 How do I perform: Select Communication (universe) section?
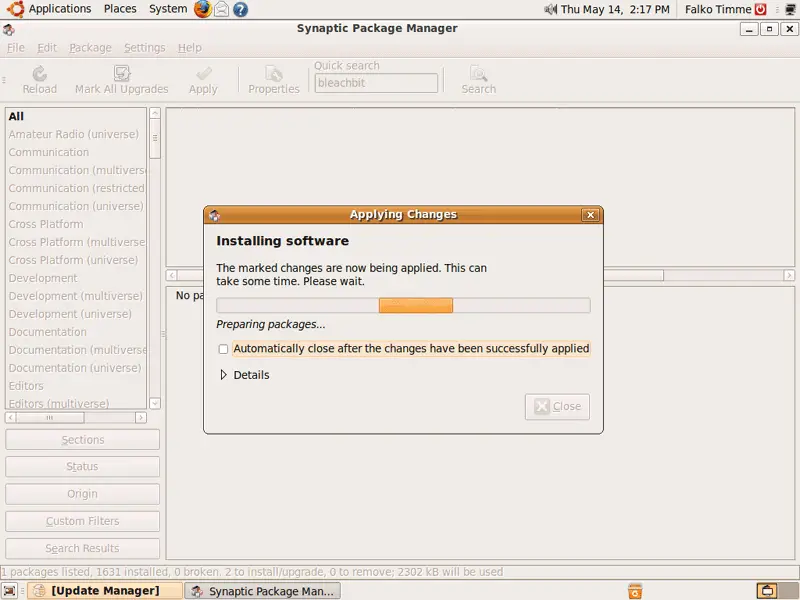tap(76, 206)
